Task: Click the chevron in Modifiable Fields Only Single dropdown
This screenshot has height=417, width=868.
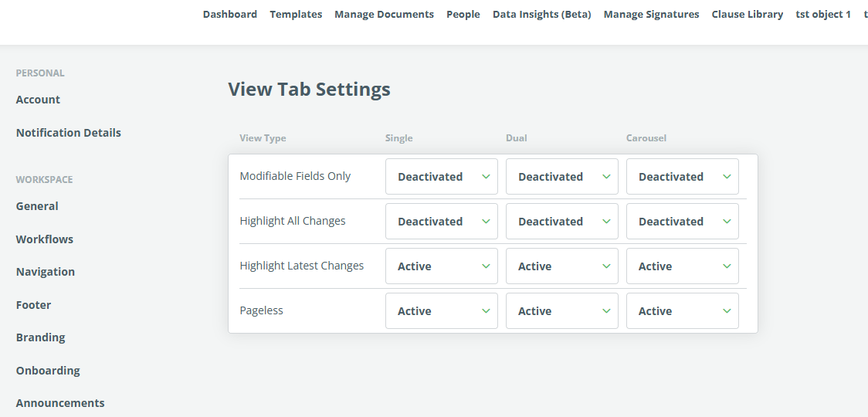Action: [486, 177]
